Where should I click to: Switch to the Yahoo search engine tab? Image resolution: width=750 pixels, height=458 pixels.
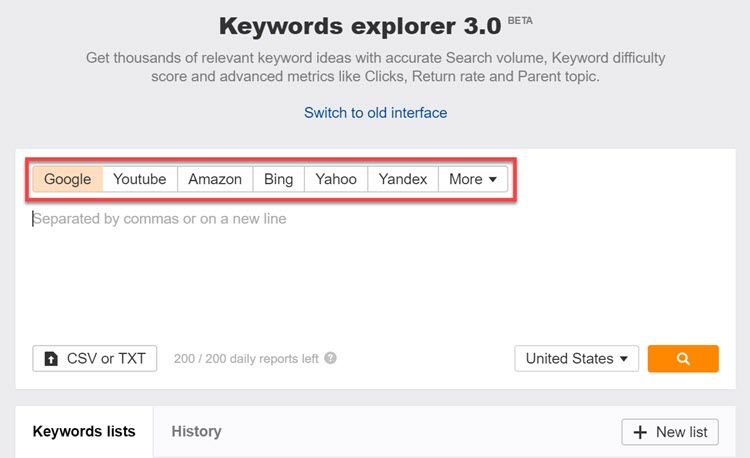tap(336, 179)
